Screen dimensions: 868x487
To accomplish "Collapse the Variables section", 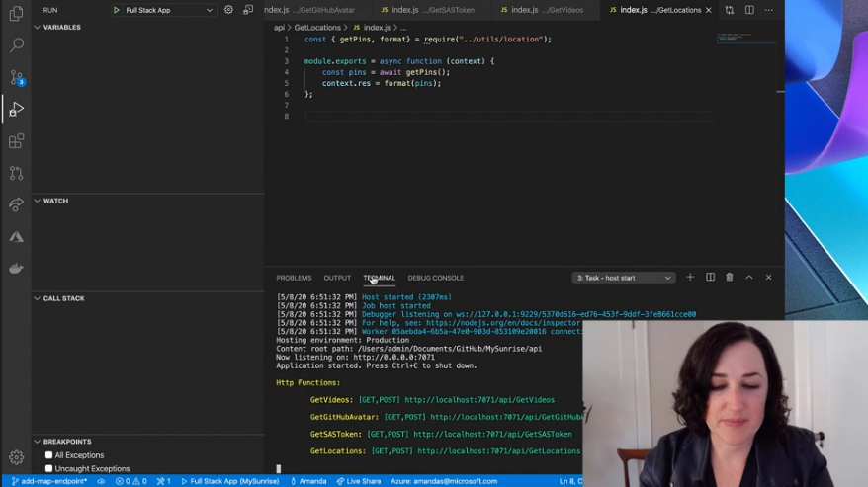I will click(61, 28).
